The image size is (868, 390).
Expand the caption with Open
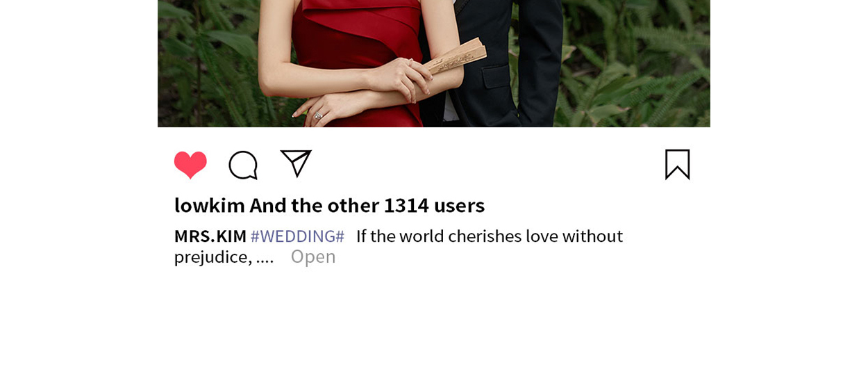pyautogui.click(x=313, y=257)
